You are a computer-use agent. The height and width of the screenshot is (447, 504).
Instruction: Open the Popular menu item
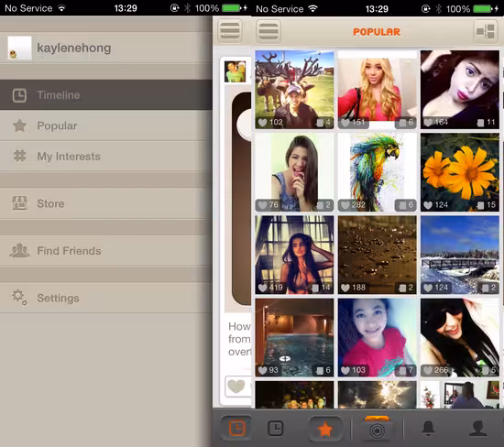[x=106, y=125]
